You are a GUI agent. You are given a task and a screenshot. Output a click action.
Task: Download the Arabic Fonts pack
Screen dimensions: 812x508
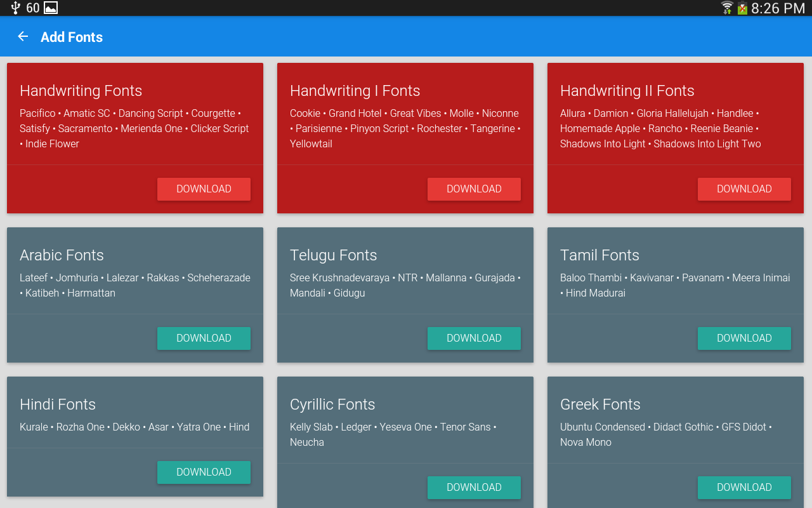pos(204,338)
